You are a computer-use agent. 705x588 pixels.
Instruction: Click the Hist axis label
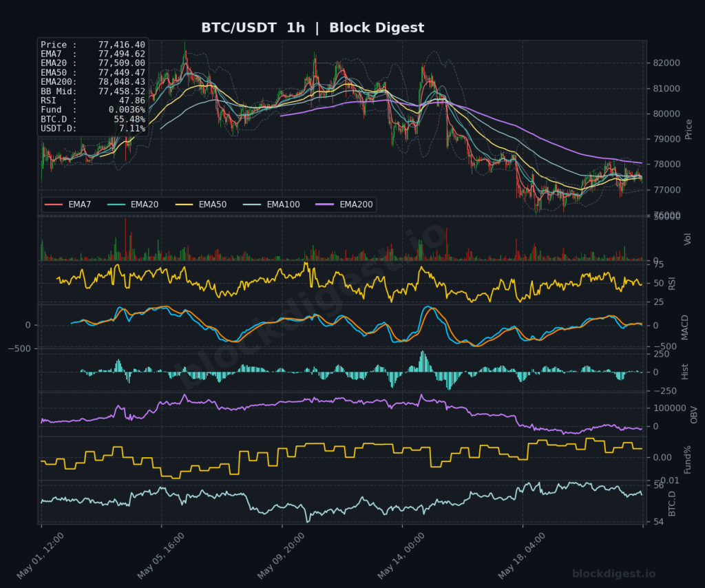(685, 372)
